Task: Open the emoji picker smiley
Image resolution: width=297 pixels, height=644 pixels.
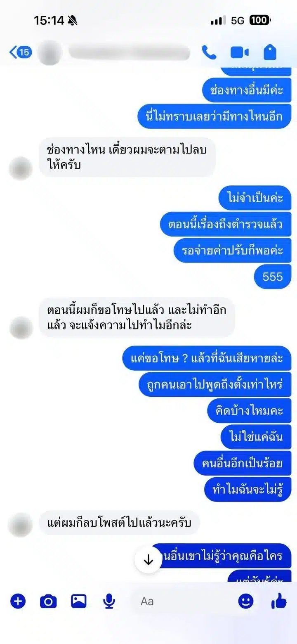Action: coord(246,601)
